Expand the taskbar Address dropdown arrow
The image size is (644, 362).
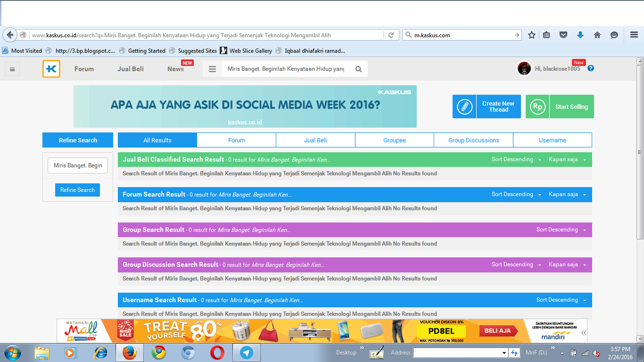point(504,353)
